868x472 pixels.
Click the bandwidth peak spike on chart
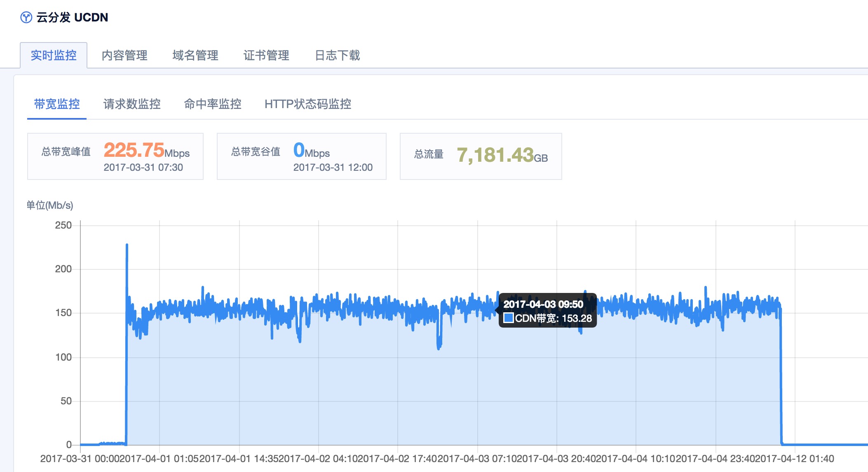[127, 246]
